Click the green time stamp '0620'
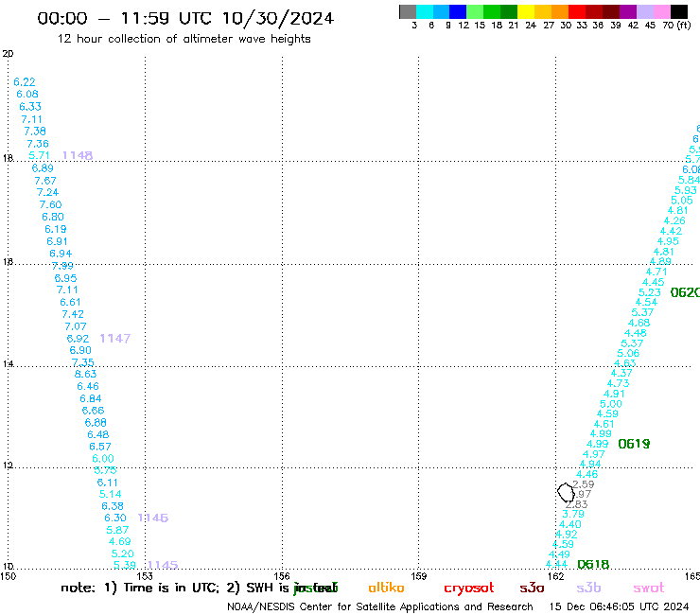The image size is (700, 615). [x=685, y=292]
